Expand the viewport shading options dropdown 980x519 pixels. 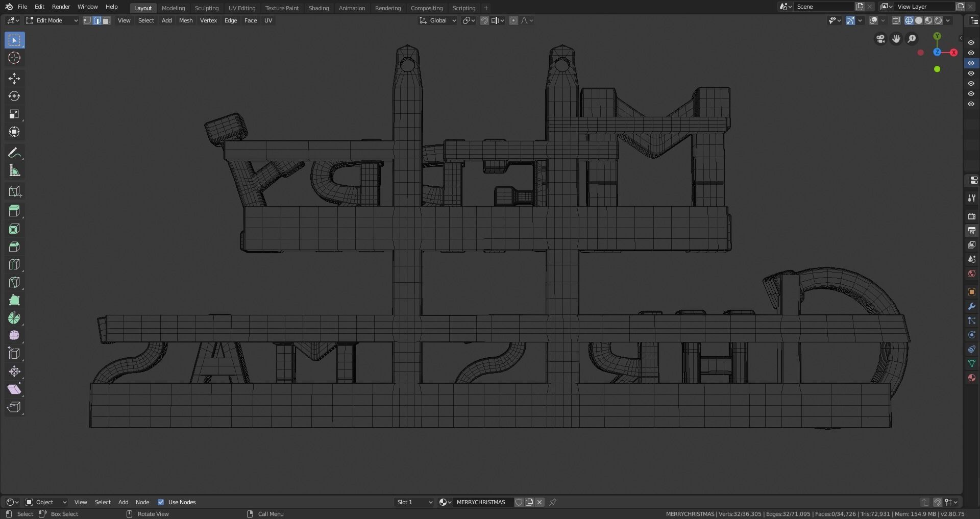pyautogui.click(x=948, y=20)
